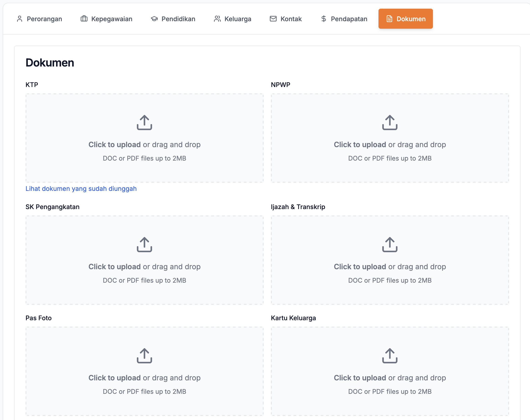The image size is (530, 420).
Task: Switch to the Pendapatan tab
Action: click(344, 19)
